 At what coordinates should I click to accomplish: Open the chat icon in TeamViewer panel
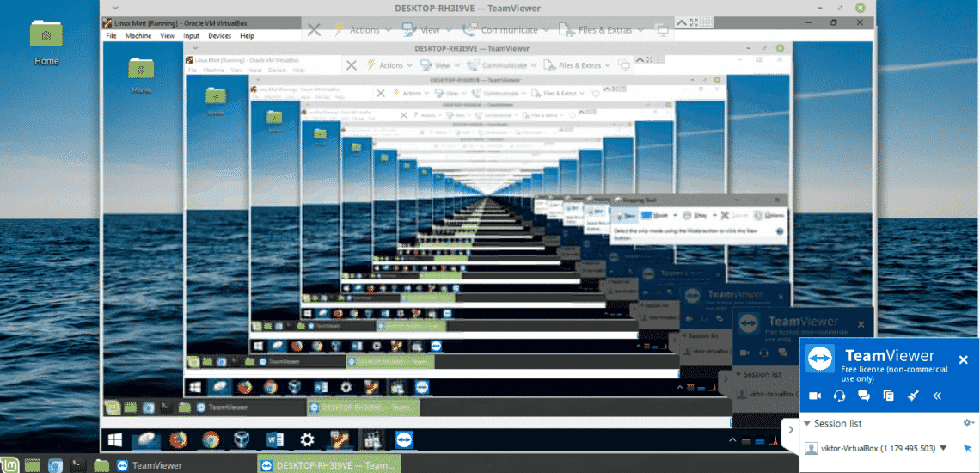pos(864,396)
